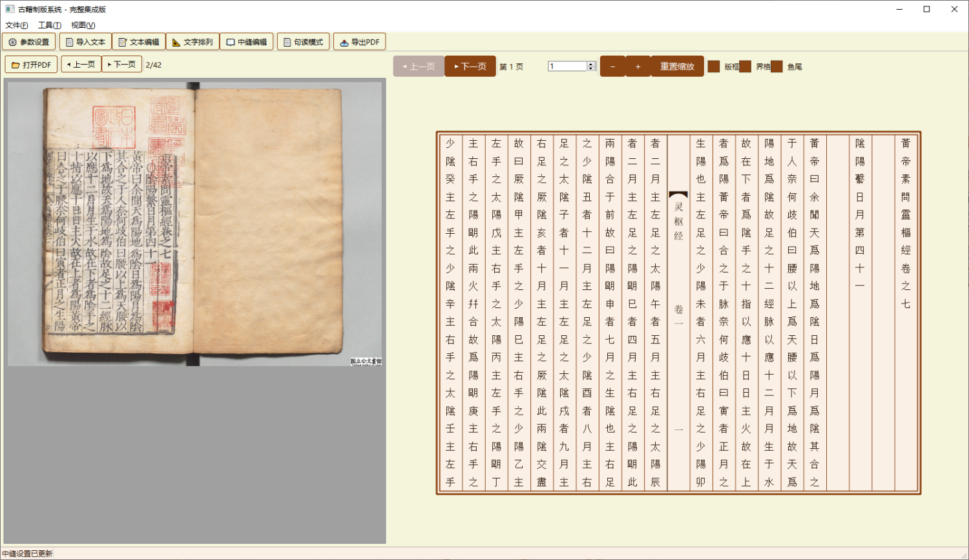
Task: Open the 工具 menu
Action: tap(48, 25)
